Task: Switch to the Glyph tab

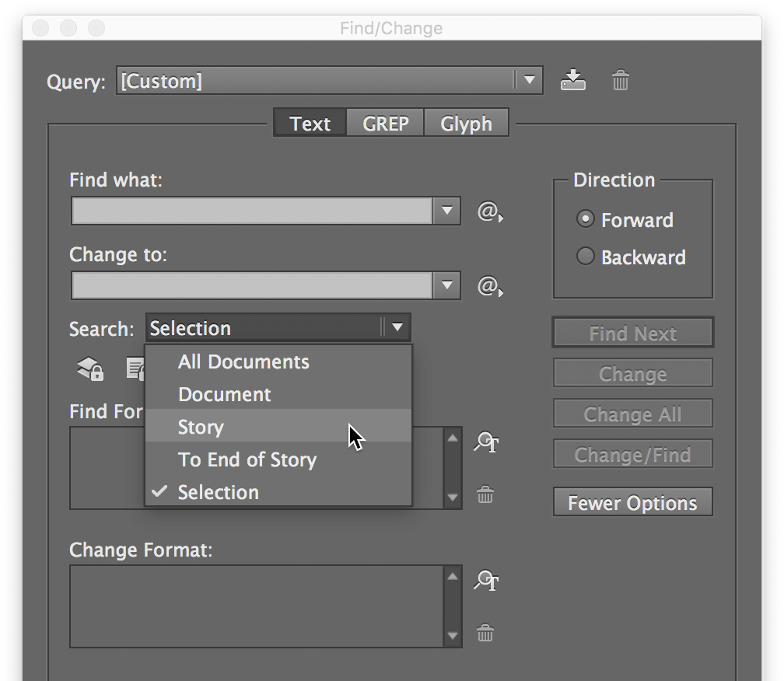Action: [x=466, y=123]
